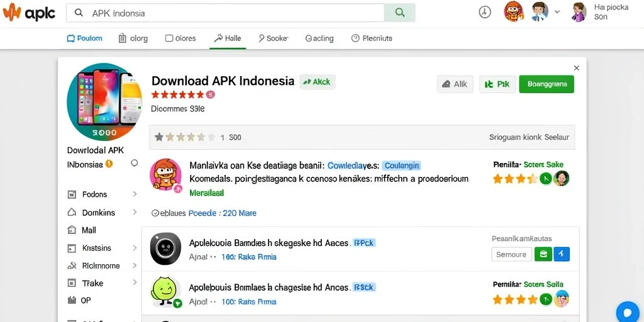Click into the APK Indonsia search field
The image size is (644, 322).
(x=225, y=13)
